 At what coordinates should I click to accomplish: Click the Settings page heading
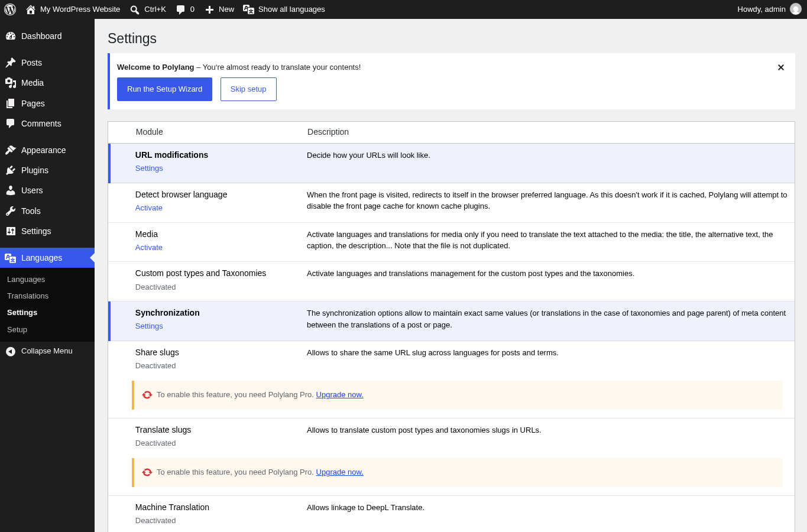pos(132,38)
